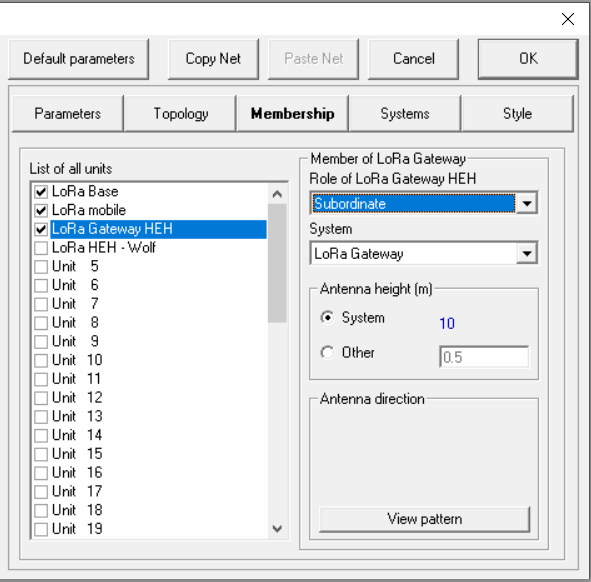Click the unit list scrollbar thumb
The image size is (591, 582).
pyautogui.click(x=277, y=263)
